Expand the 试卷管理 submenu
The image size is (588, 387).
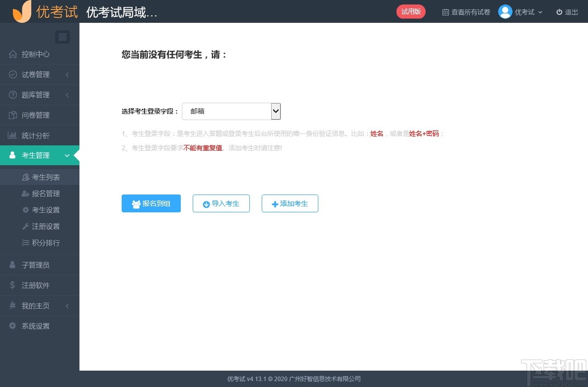click(67, 74)
